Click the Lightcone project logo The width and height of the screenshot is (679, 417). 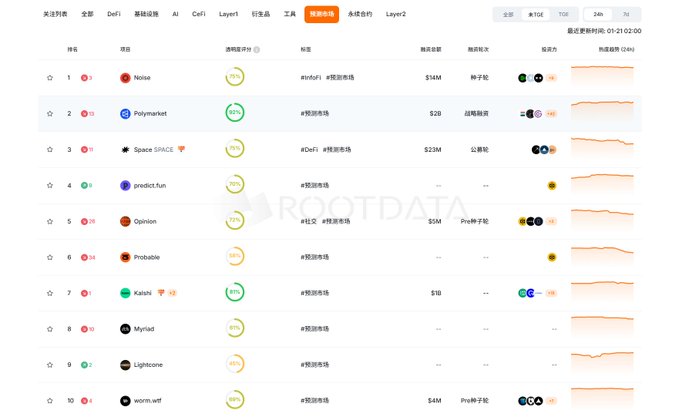point(125,365)
